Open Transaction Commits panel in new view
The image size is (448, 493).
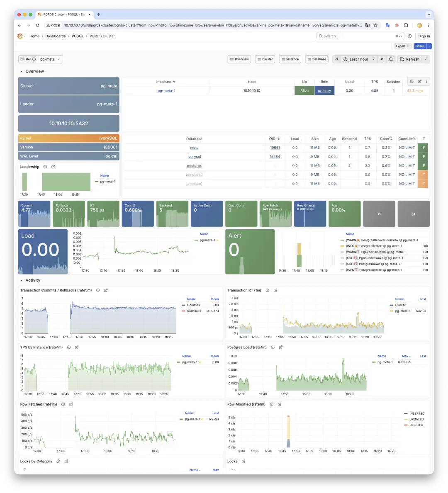[106, 290]
